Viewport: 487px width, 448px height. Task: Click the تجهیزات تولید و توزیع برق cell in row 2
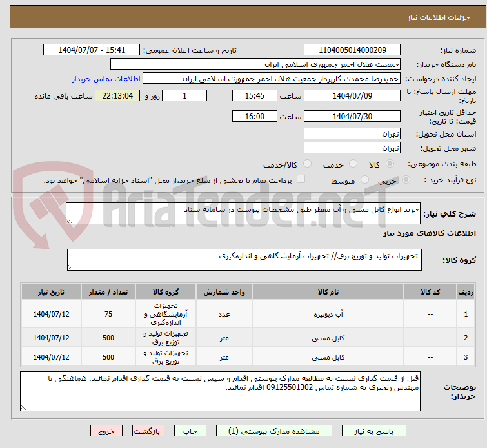click(166, 338)
